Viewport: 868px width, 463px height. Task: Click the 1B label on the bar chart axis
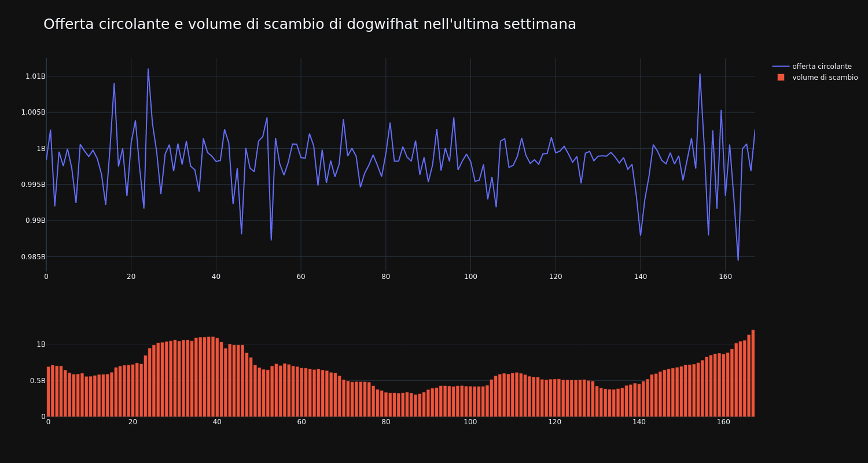[41, 344]
